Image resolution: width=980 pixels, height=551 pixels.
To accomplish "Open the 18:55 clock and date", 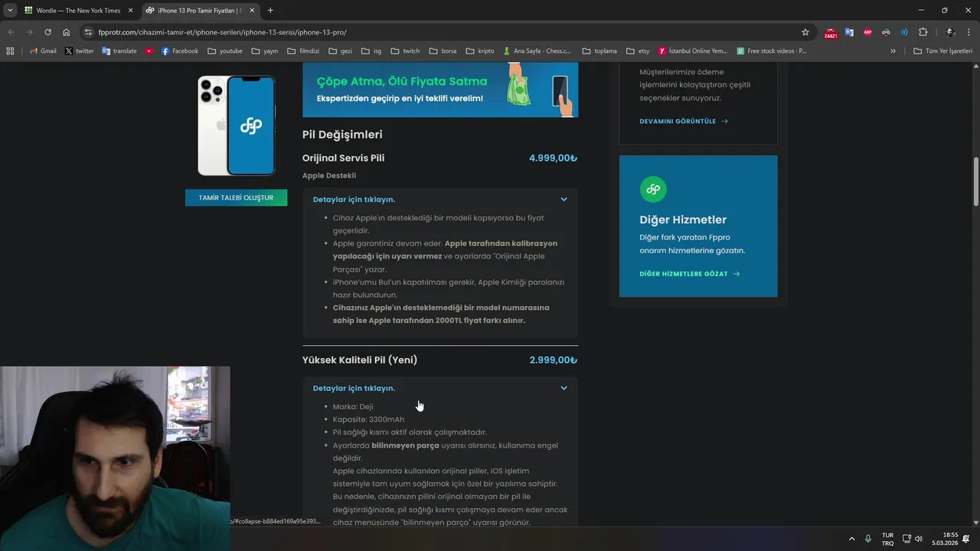I will (x=945, y=539).
